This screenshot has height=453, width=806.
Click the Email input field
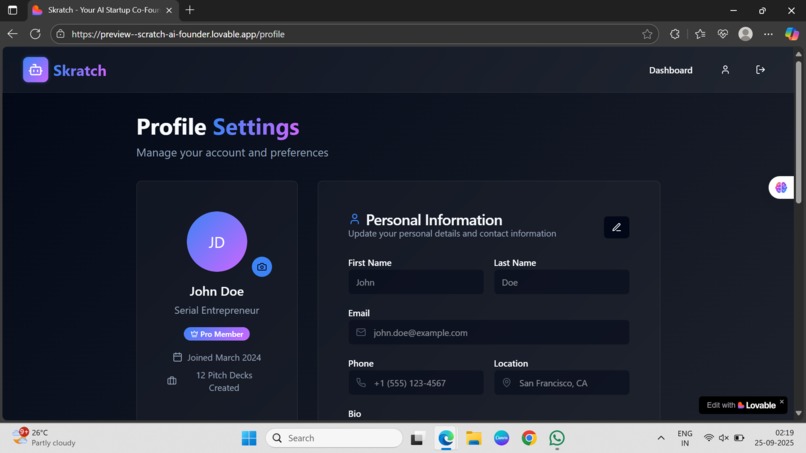click(488, 333)
